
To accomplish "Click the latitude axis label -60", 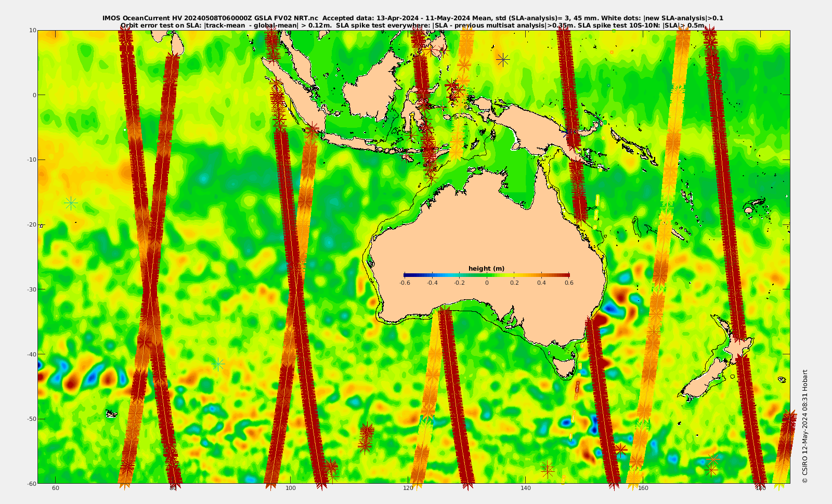I will point(32,483).
